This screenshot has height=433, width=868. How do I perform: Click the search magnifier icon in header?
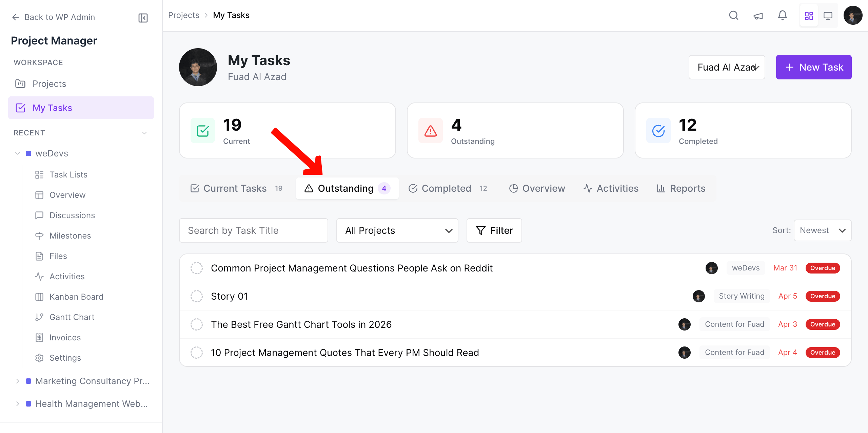coord(734,16)
